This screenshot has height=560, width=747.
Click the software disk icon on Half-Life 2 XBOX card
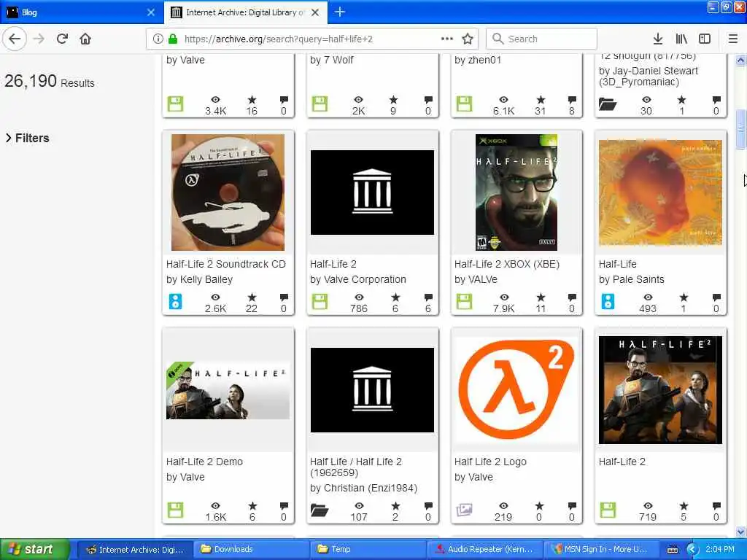coord(464,301)
